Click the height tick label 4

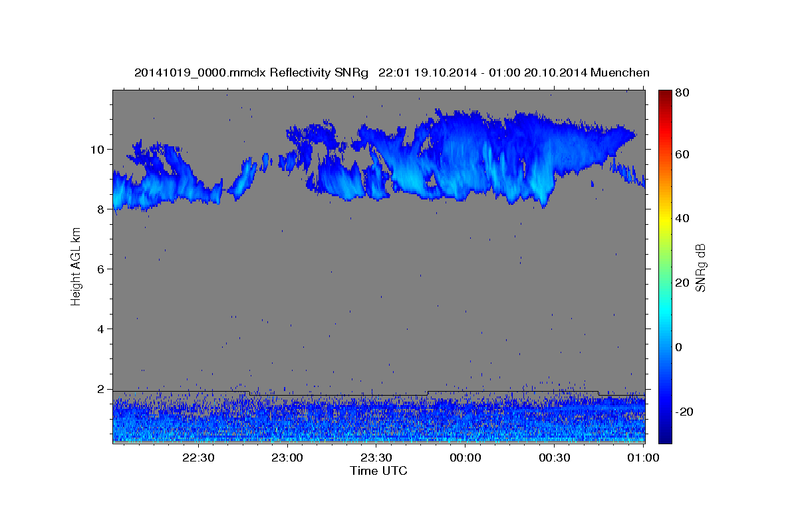(x=102, y=329)
